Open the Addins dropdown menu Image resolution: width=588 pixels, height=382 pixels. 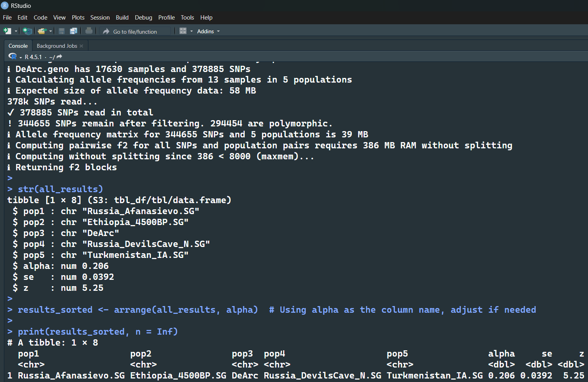[x=208, y=31]
